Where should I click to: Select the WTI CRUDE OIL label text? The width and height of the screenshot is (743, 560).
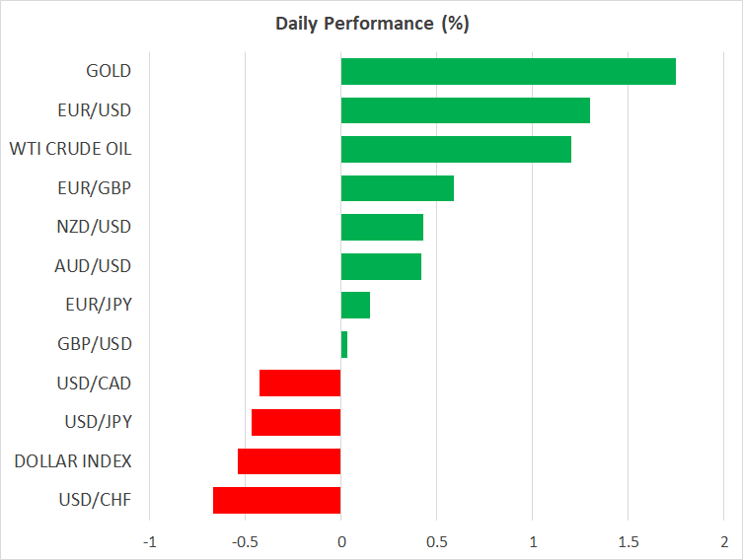70,149
